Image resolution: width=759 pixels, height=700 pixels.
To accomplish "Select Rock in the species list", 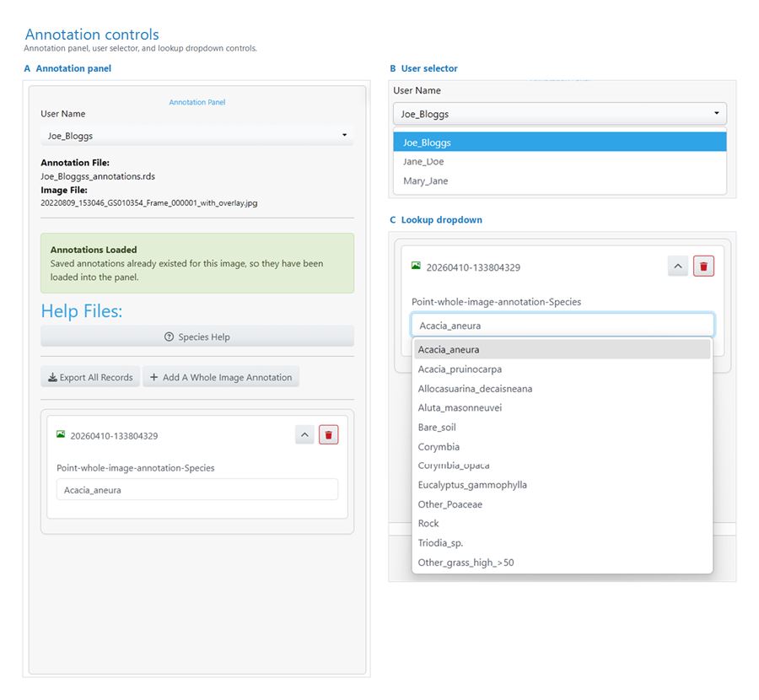I will tap(562, 523).
